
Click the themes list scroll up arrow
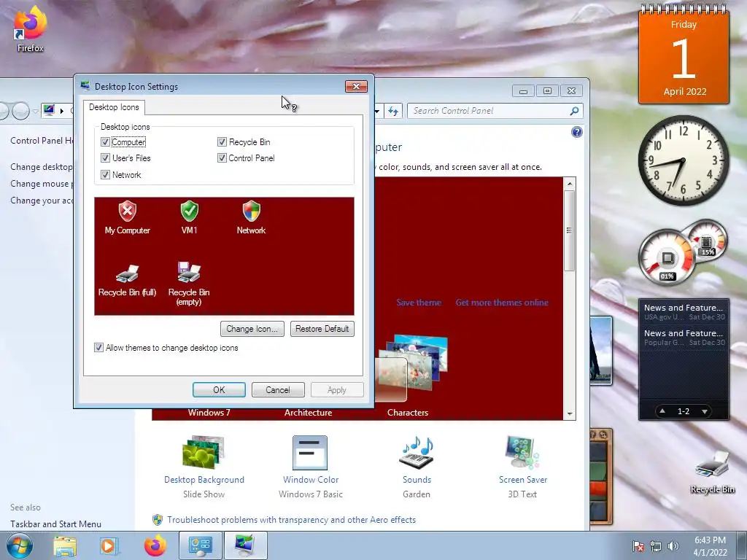click(569, 183)
